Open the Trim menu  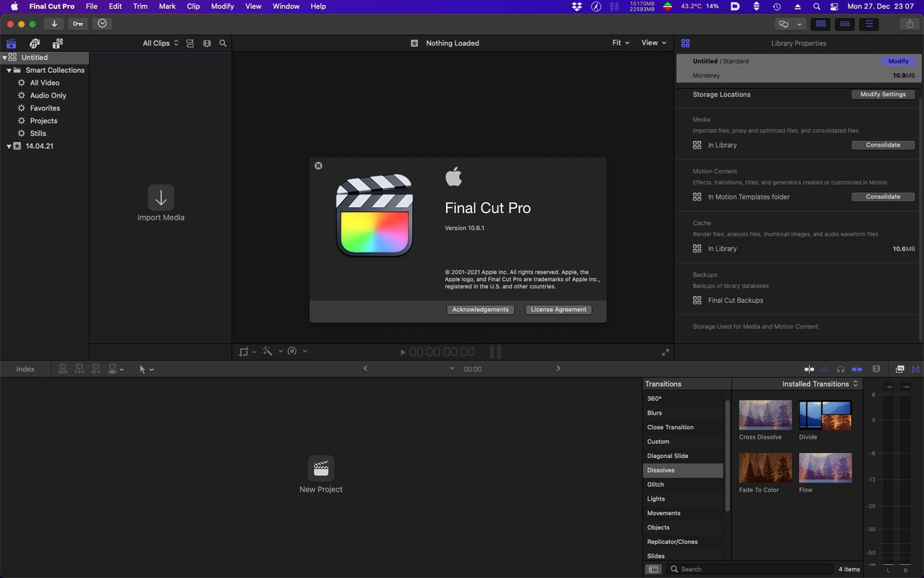click(140, 7)
